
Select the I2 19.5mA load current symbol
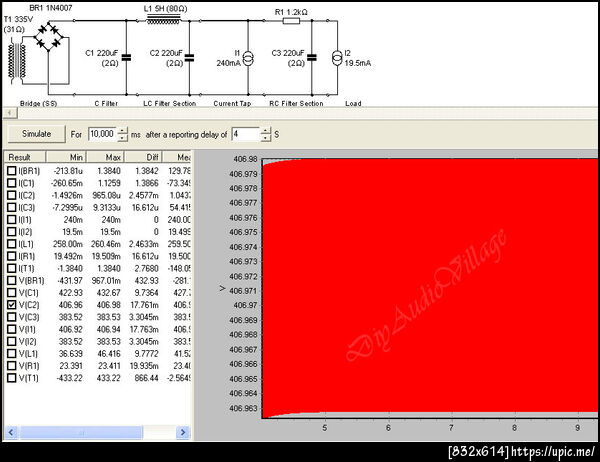tap(337, 58)
